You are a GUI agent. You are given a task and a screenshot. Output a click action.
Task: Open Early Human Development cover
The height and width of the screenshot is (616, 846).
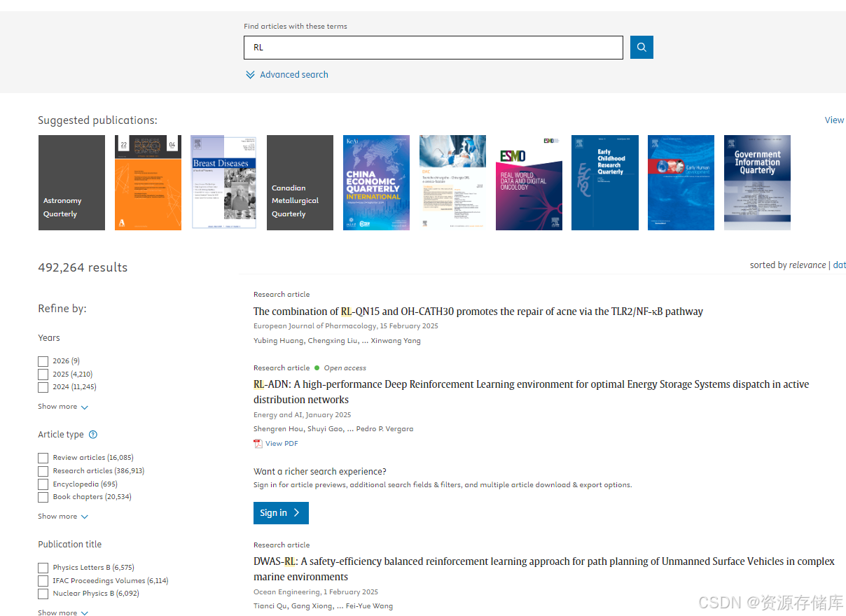[x=681, y=183]
